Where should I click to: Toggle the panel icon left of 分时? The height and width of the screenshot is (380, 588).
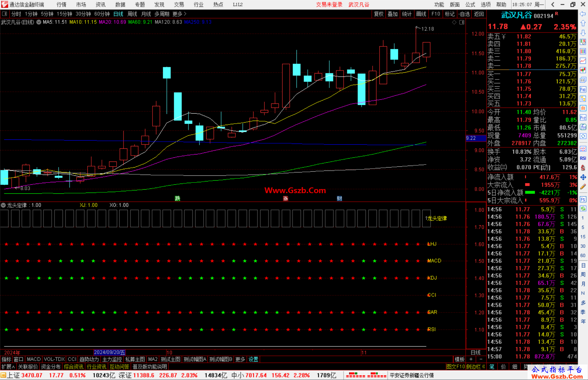[x=4, y=14]
